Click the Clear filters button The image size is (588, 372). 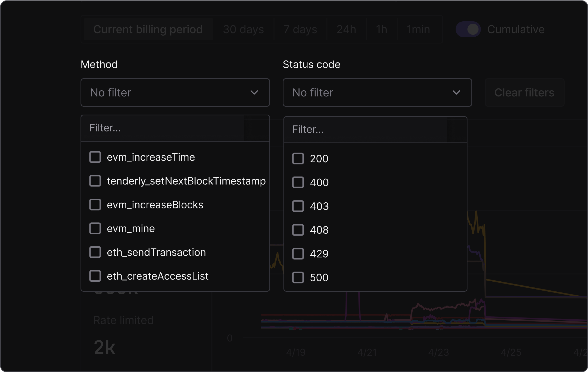point(524,92)
